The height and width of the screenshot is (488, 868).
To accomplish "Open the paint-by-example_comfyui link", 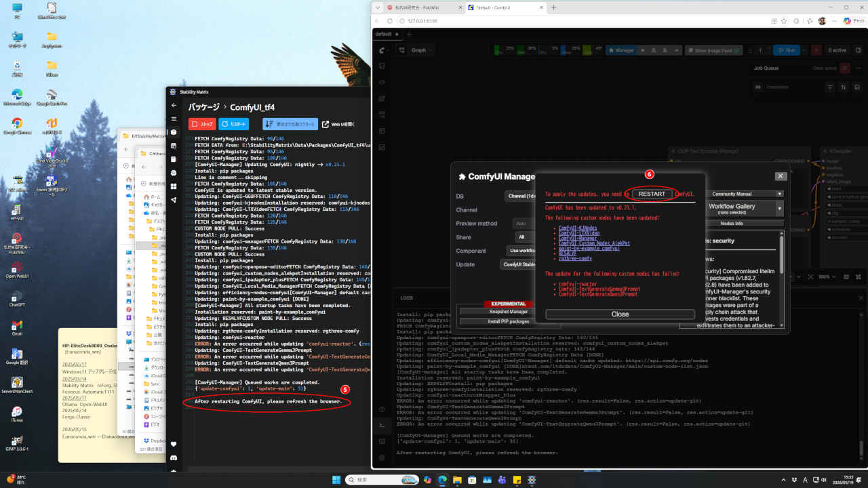I will click(589, 249).
